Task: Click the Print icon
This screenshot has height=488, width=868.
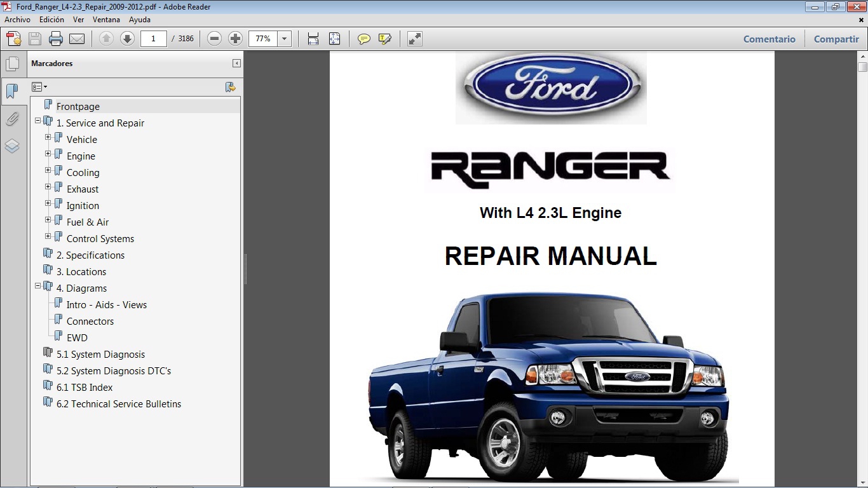Action: 56,39
